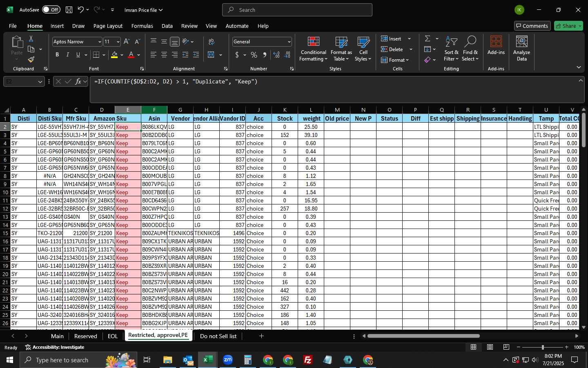Image resolution: width=588 pixels, height=368 pixels.
Task: Apply Percent Style format
Action: (x=254, y=55)
